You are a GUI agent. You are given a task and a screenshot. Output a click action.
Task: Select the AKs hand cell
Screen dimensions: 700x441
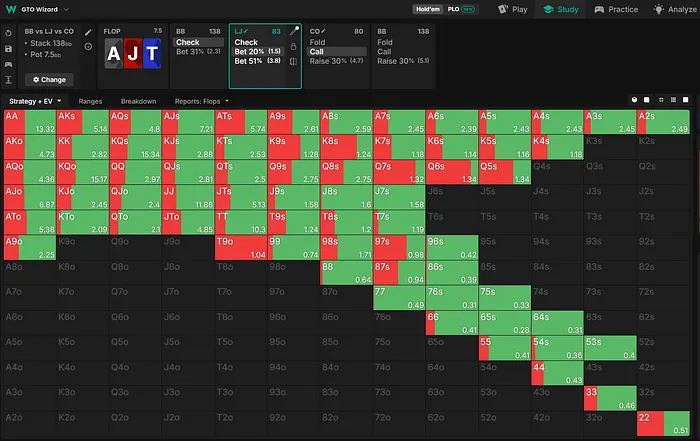[x=83, y=122]
